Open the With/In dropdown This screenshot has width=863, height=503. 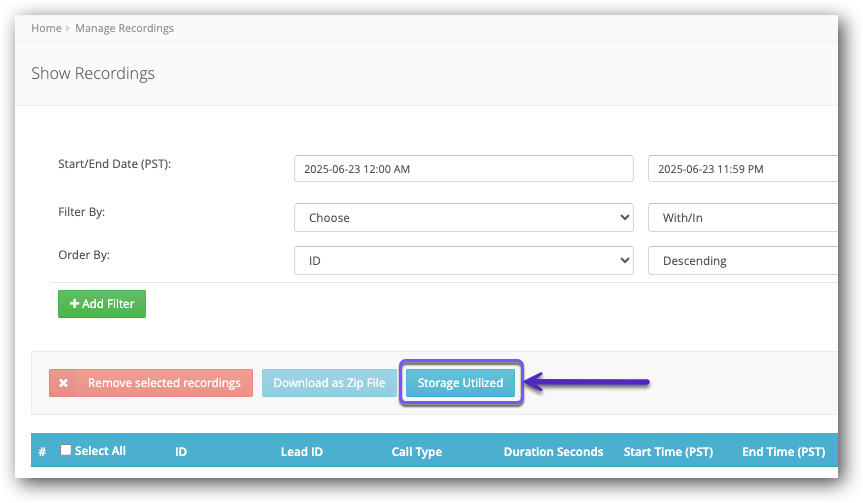point(743,217)
